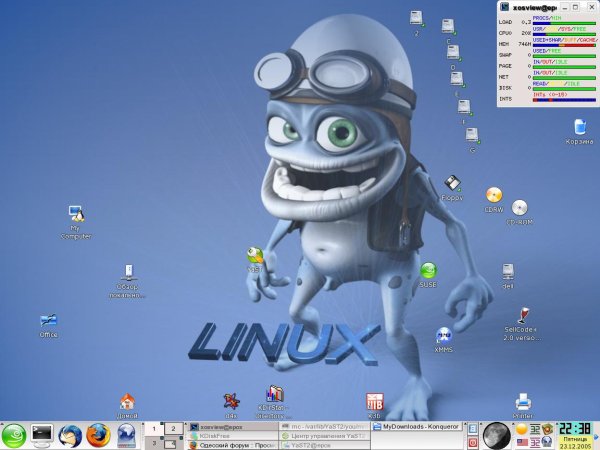This screenshot has width=600, height=450.
Task: Click the DISK label in xosview
Action: (505, 88)
